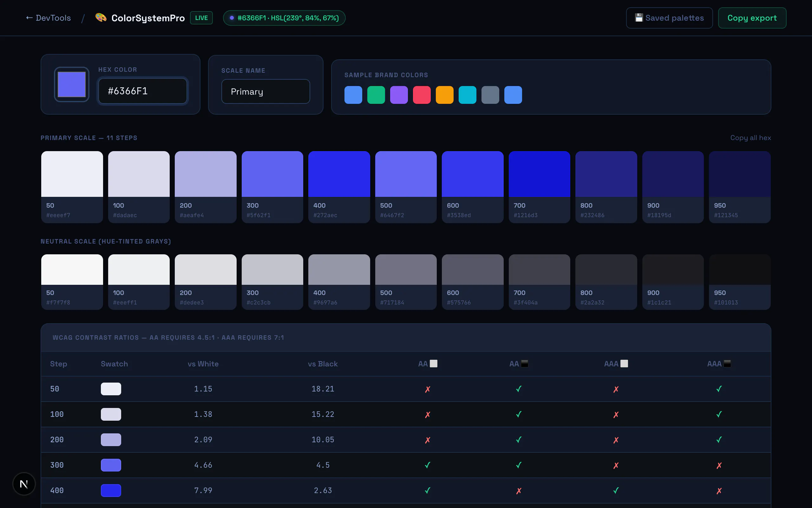Click neutral swatch 100 #eeeff1

point(139,282)
